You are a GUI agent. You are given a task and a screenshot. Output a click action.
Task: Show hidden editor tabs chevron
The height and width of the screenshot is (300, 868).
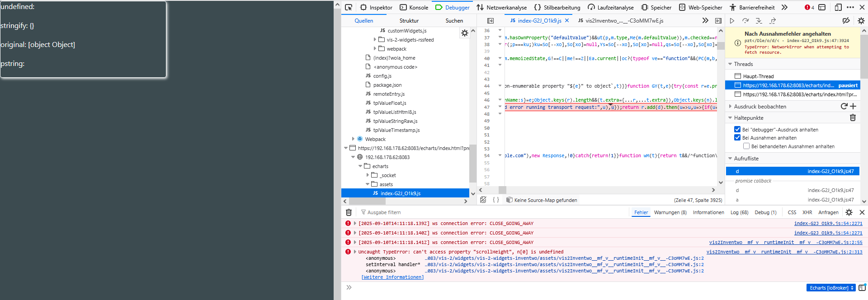coord(705,21)
